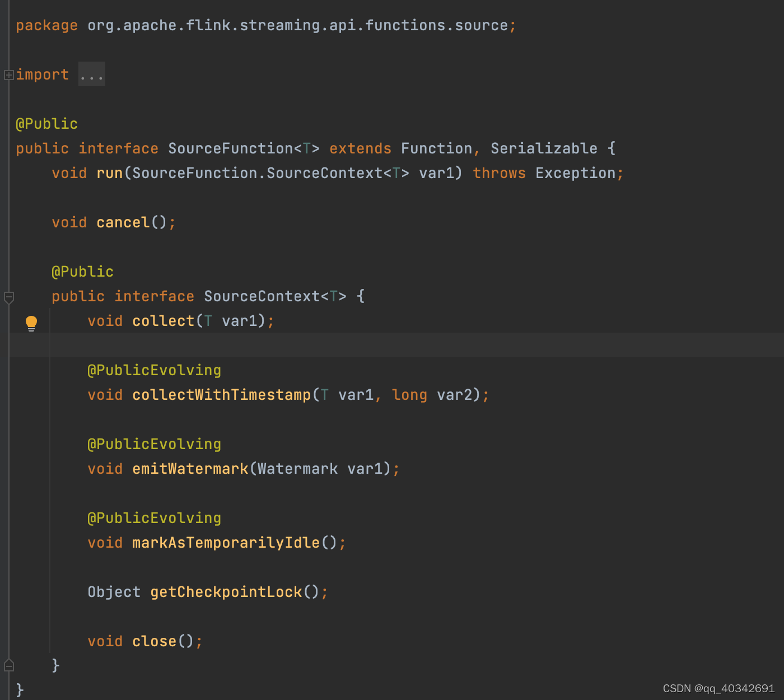Collapse the SourceContext interface fold marker
This screenshot has width=784, height=700.
tap(9, 297)
